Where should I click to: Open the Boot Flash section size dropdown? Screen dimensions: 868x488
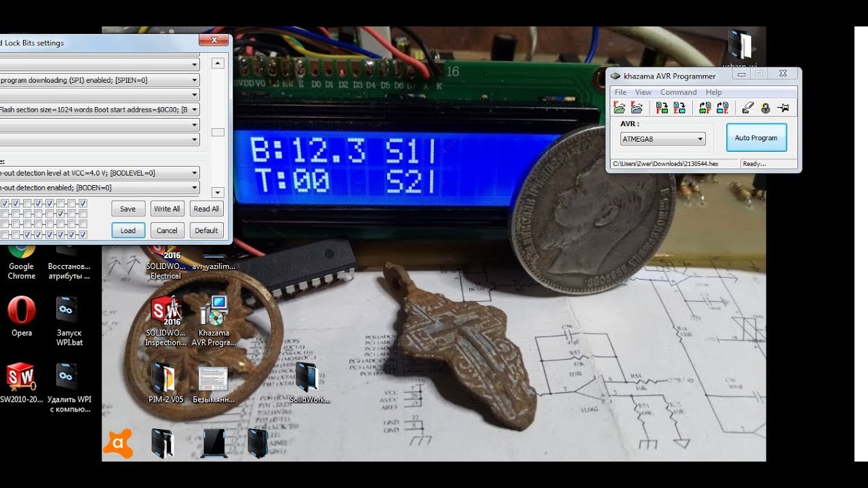(x=100, y=109)
